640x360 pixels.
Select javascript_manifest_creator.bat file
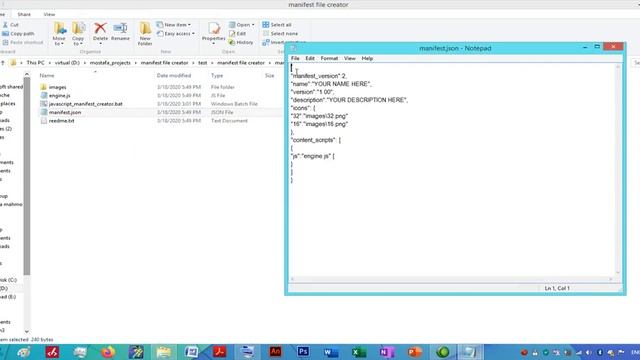click(85, 104)
